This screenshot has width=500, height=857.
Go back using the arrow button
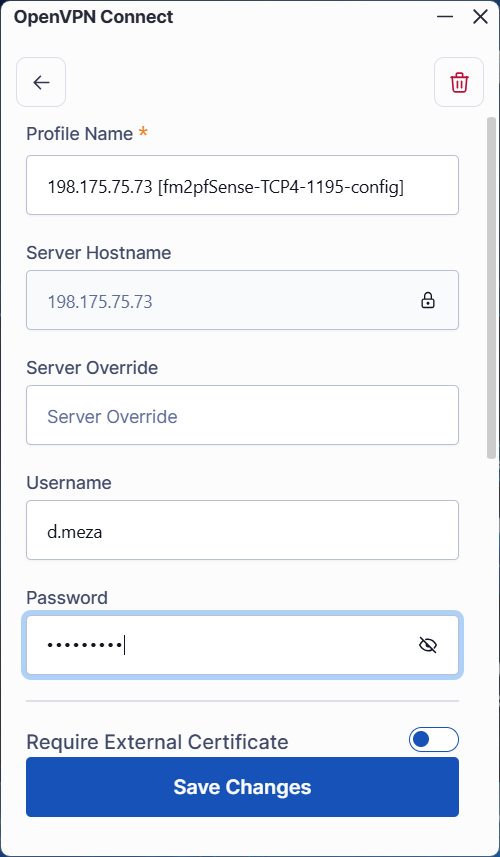41,82
